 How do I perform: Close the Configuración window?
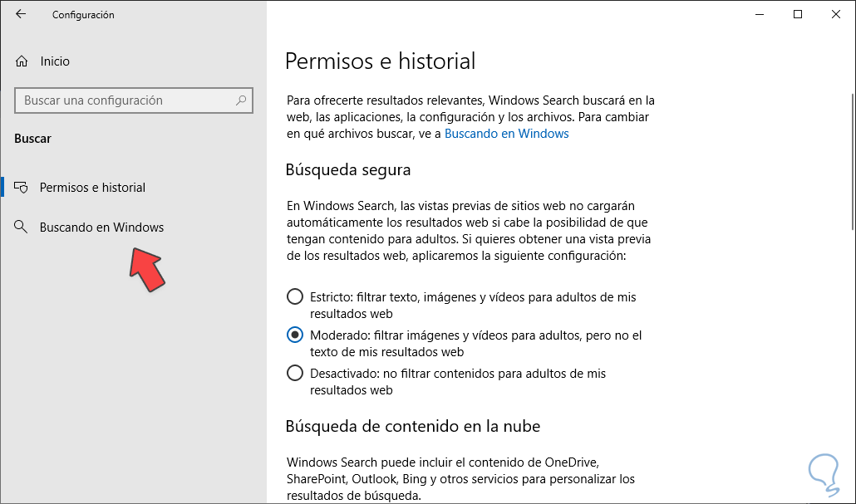coord(836,14)
